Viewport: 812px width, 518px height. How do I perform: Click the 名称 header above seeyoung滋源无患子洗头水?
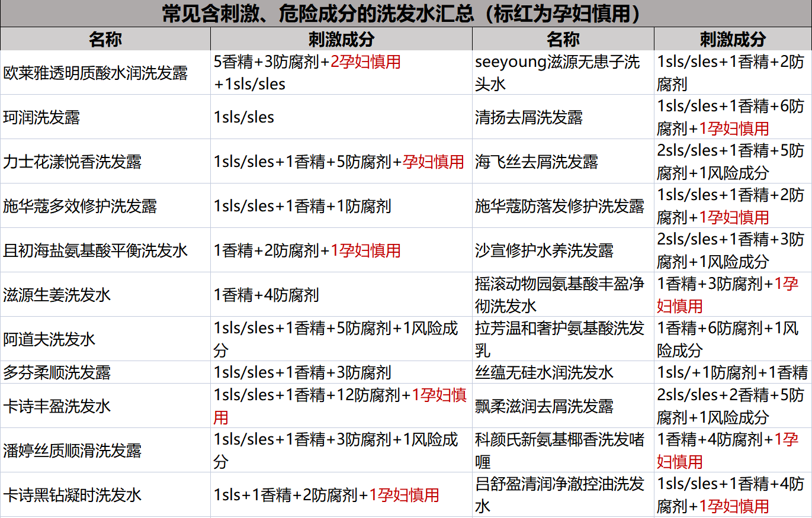(x=563, y=39)
